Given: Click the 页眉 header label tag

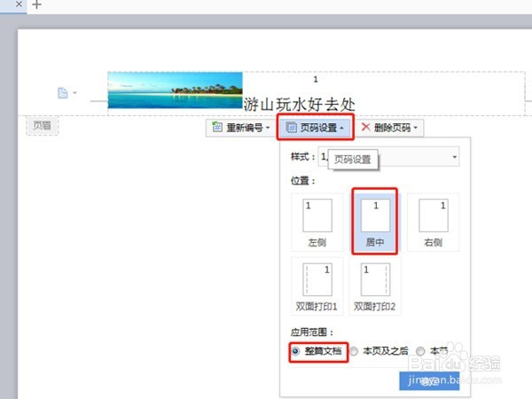Looking at the screenshot, I should pos(42,126).
